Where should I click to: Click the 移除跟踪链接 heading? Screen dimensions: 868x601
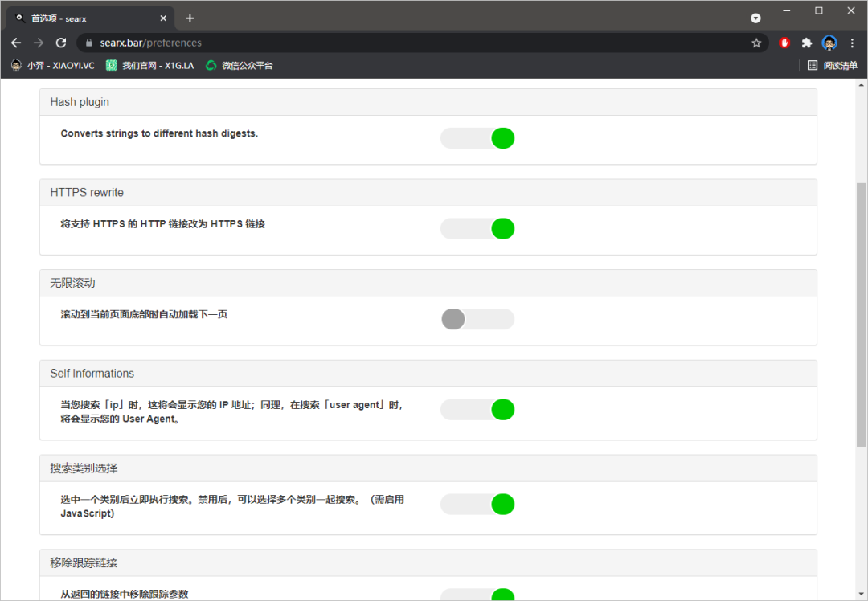click(x=84, y=562)
